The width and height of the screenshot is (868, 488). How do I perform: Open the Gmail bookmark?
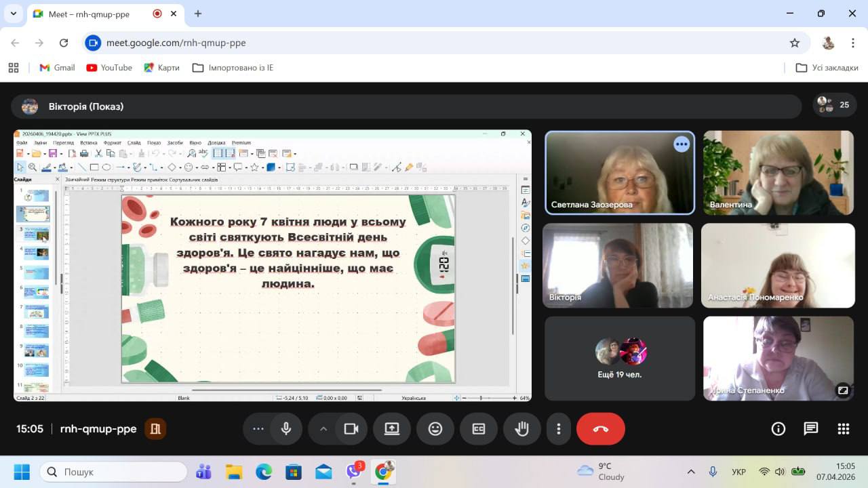57,68
